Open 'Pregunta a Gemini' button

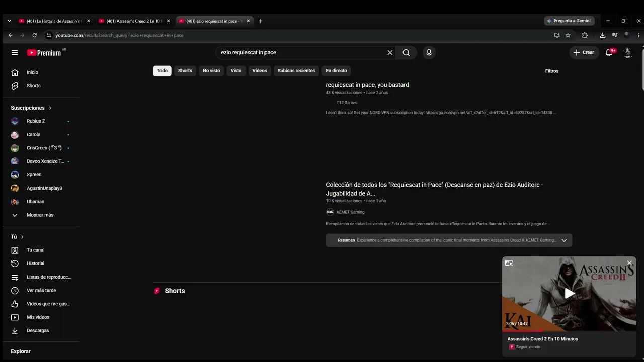[x=570, y=21]
